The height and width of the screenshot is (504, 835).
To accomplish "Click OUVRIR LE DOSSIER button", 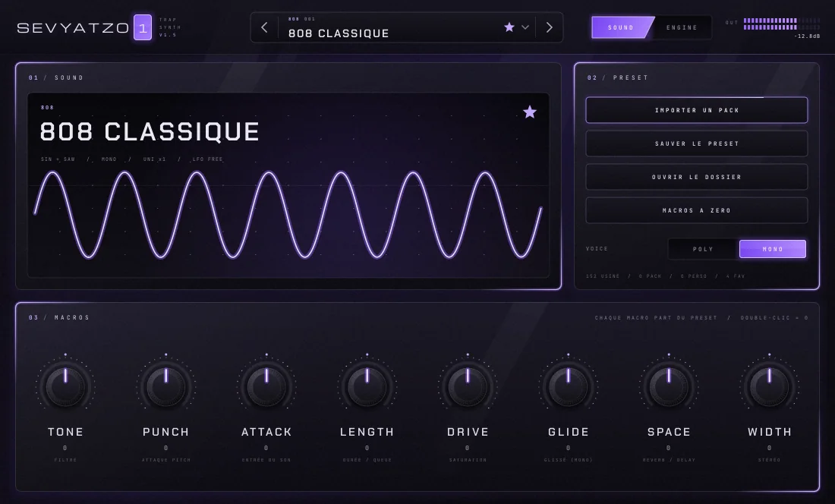I will pyautogui.click(x=697, y=177).
